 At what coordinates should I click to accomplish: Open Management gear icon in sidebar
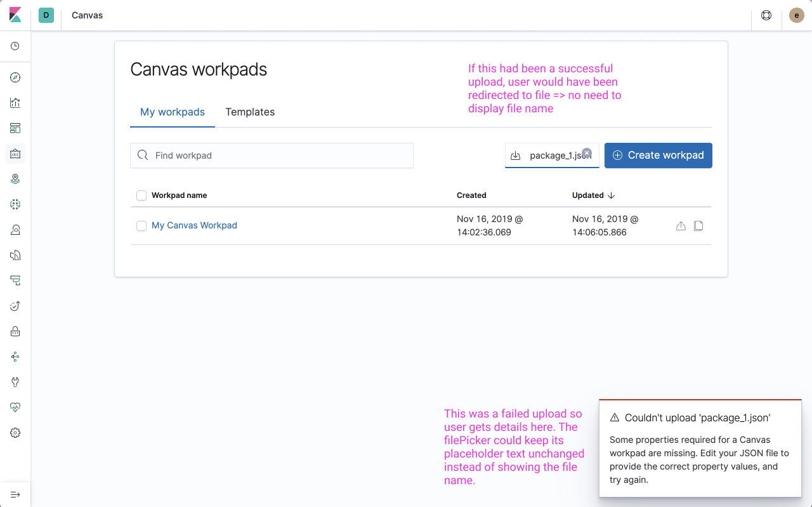(15, 433)
